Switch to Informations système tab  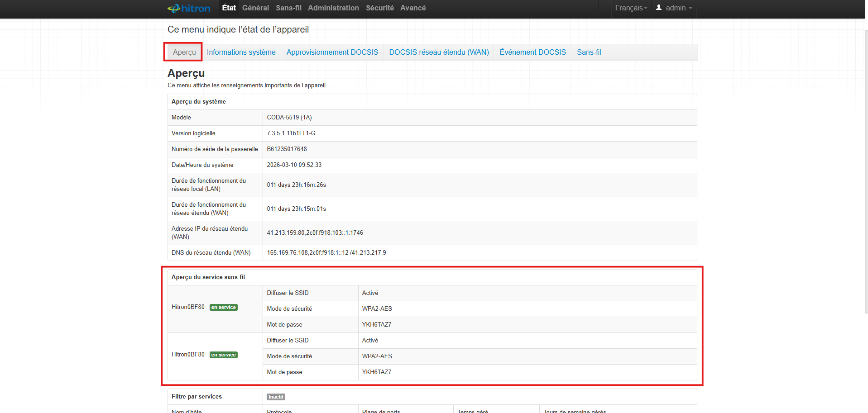click(x=241, y=52)
